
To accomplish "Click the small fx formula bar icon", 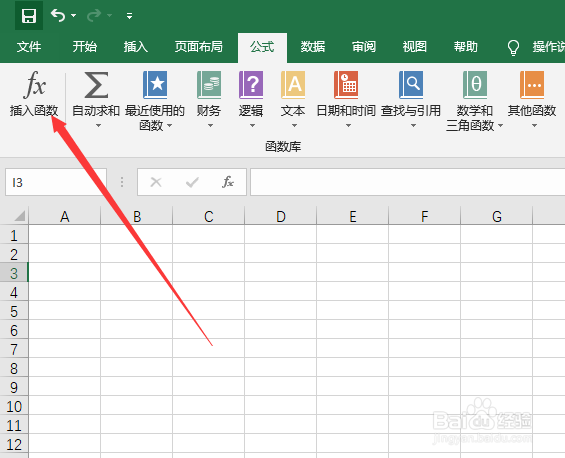I will (228, 182).
